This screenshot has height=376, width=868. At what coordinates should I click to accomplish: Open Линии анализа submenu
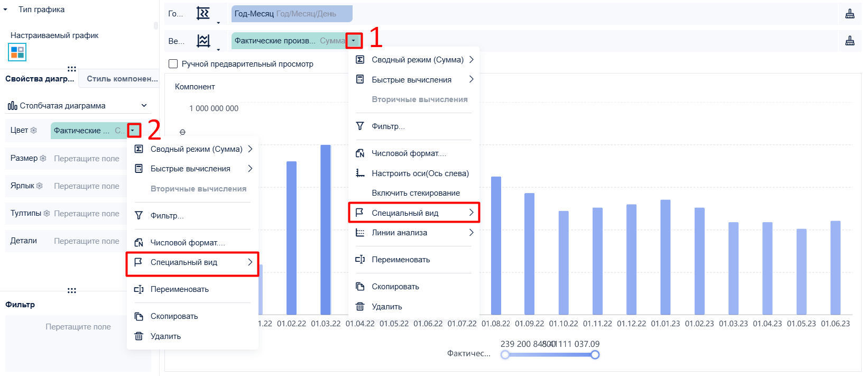(x=414, y=233)
